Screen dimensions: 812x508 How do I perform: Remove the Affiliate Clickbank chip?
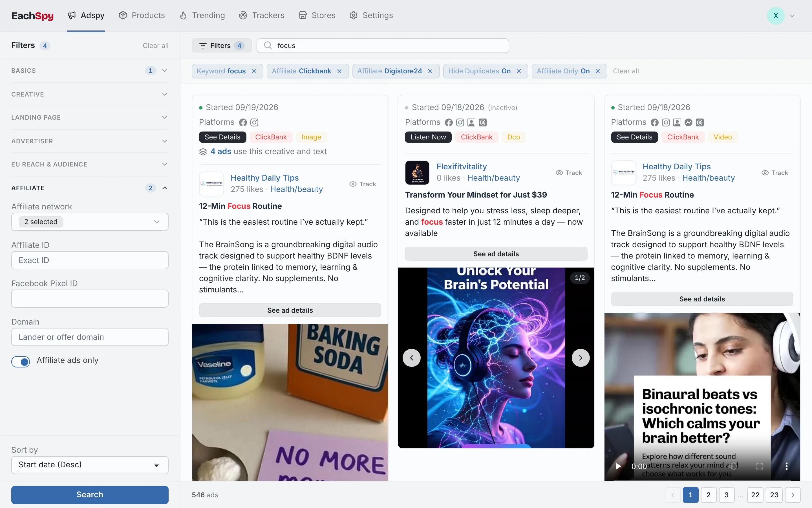pos(339,71)
